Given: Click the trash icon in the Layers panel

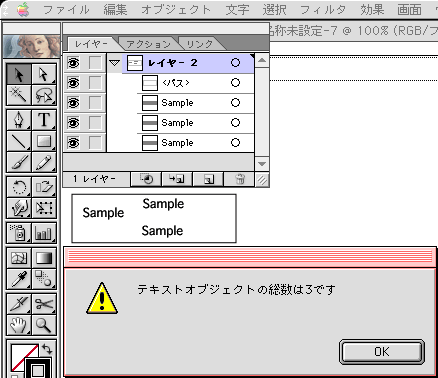Looking at the screenshot, I should [x=239, y=179].
